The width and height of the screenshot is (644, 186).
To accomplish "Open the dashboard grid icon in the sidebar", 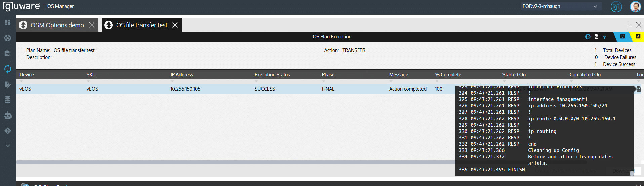I will 8,22.
